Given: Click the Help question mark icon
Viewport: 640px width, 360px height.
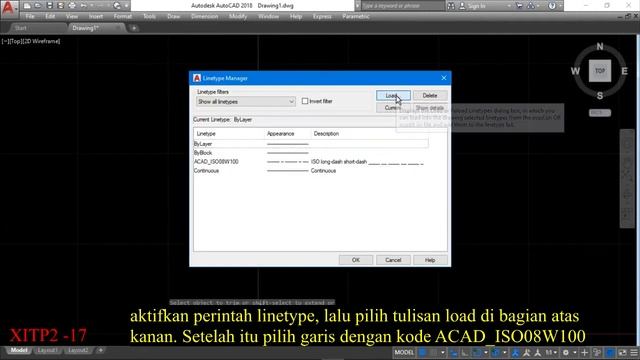Looking at the screenshot, I should click(x=552, y=6).
